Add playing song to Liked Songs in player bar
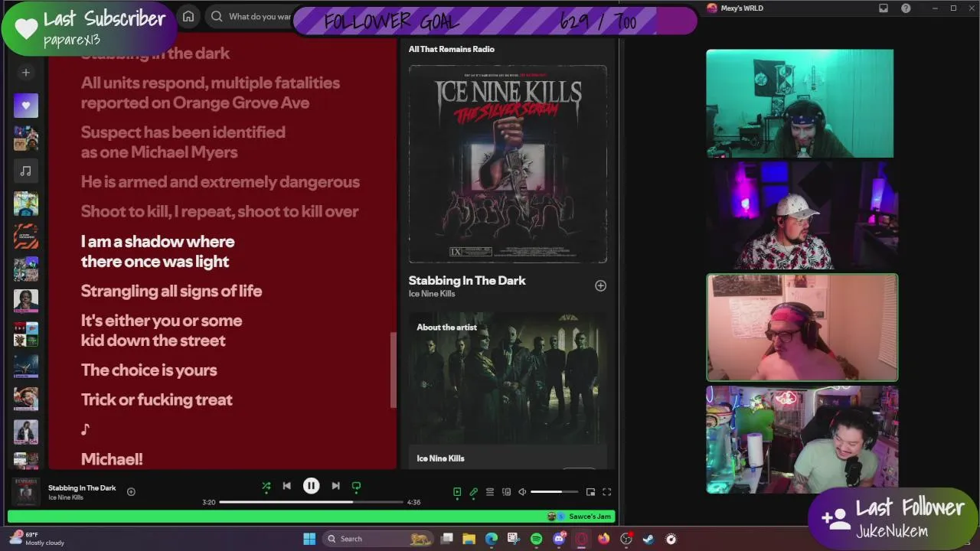Viewport: 980px width, 551px height. tap(131, 492)
